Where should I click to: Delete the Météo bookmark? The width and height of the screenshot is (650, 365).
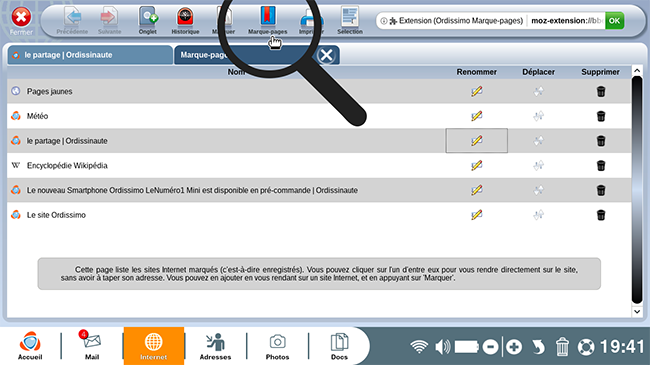click(601, 116)
